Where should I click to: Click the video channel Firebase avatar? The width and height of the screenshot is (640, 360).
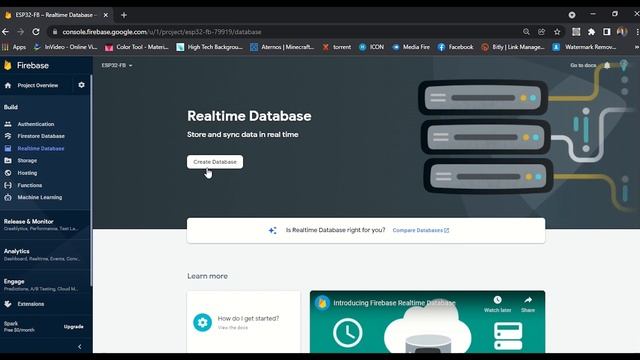(322, 303)
